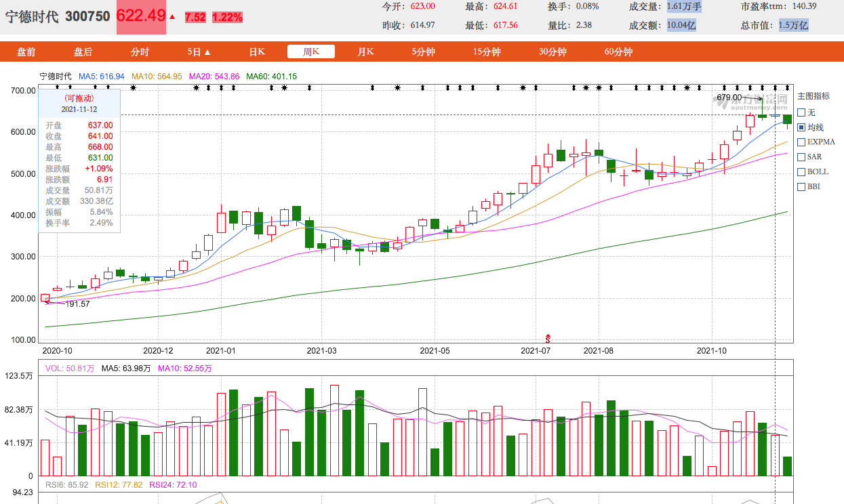Click the 2021-05 date axis label
The width and height of the screenshot is (844, 504).
(435, 351)
